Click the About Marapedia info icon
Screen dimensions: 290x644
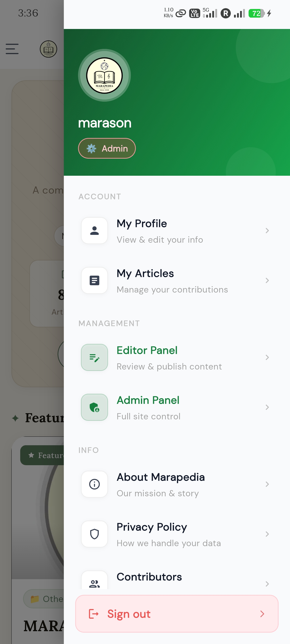(x=94, y=484)
